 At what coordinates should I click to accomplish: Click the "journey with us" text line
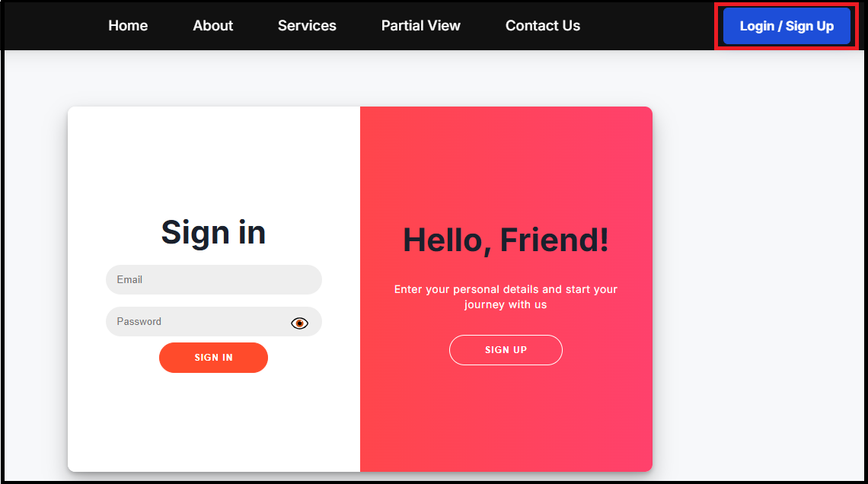(x=506, y=305)
